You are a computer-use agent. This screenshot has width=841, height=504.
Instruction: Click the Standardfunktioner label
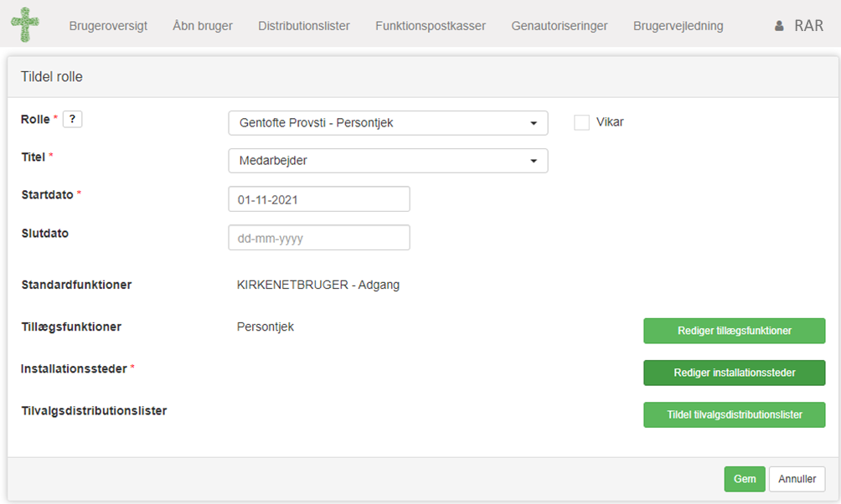76,285
